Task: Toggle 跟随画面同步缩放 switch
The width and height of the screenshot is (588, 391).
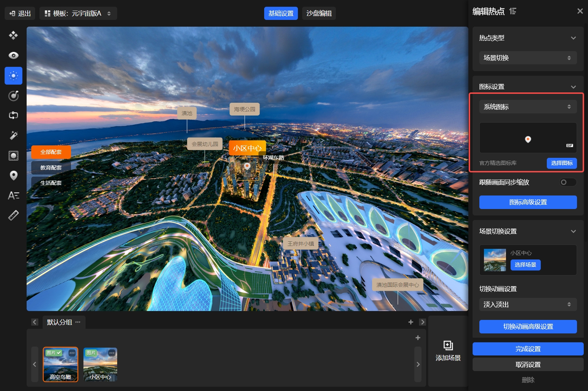Action: [x=567, y=182]
